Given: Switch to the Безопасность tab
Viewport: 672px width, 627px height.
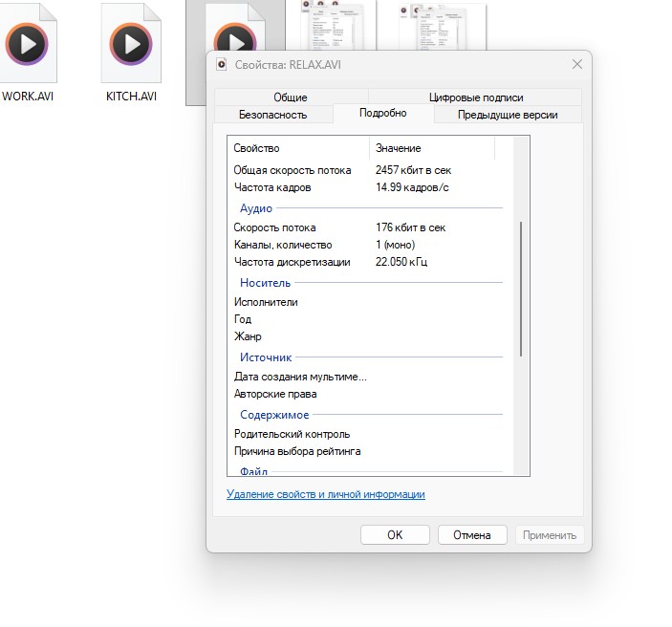Looking at the screenshot, I should coord(273,115).
